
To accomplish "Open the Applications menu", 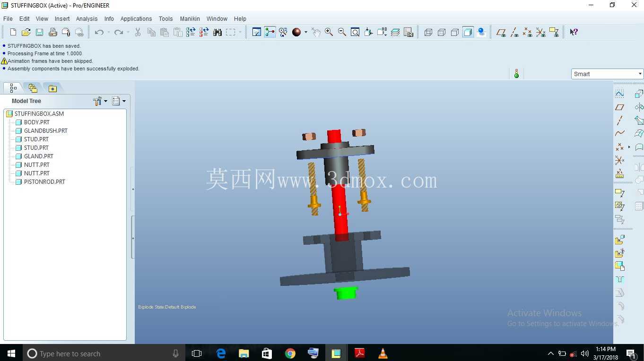I will [x=136, y=19].
